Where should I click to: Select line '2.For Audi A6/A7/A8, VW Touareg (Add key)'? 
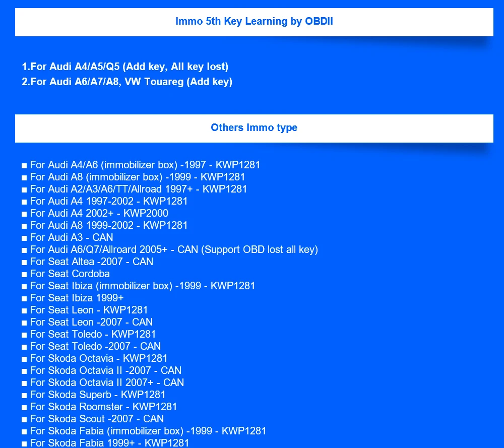point(127,82)
